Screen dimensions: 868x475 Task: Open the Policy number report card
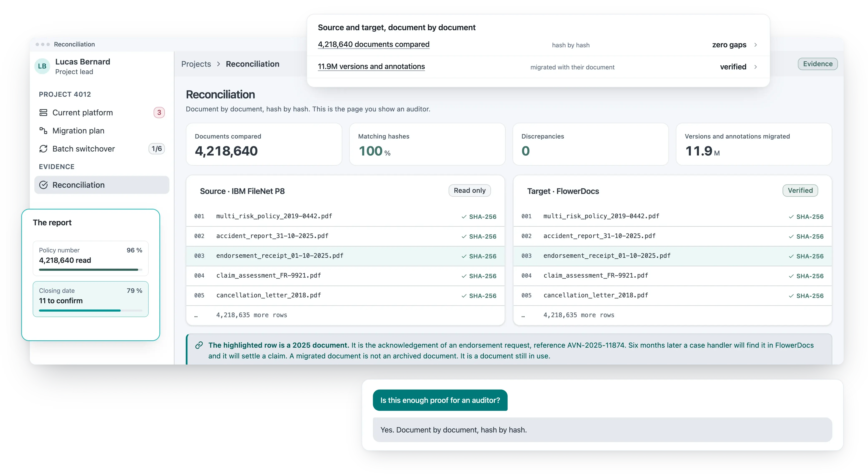[x=91, y=258]
